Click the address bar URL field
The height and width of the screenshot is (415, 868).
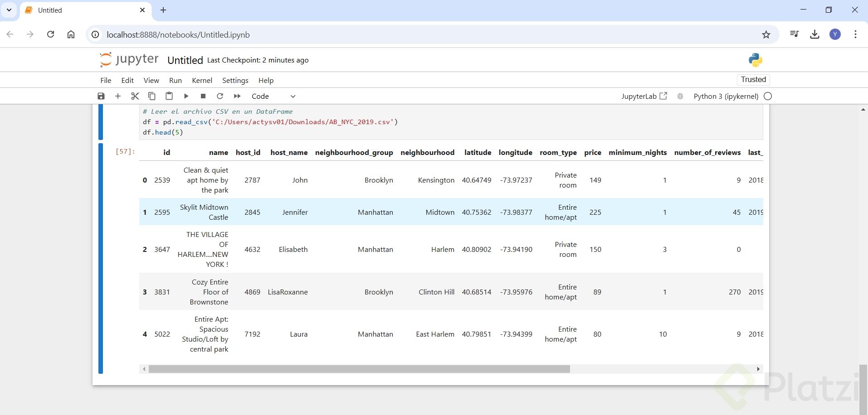pos(408,35)
